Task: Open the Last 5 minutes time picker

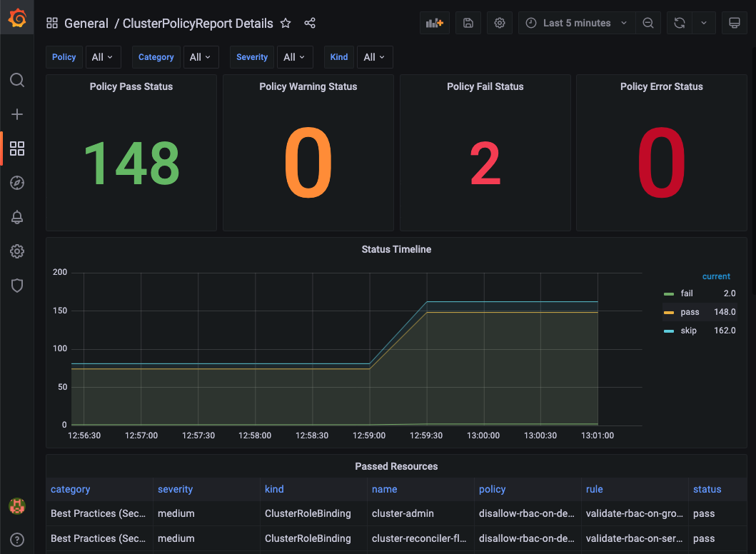Action: pos(573,22)
